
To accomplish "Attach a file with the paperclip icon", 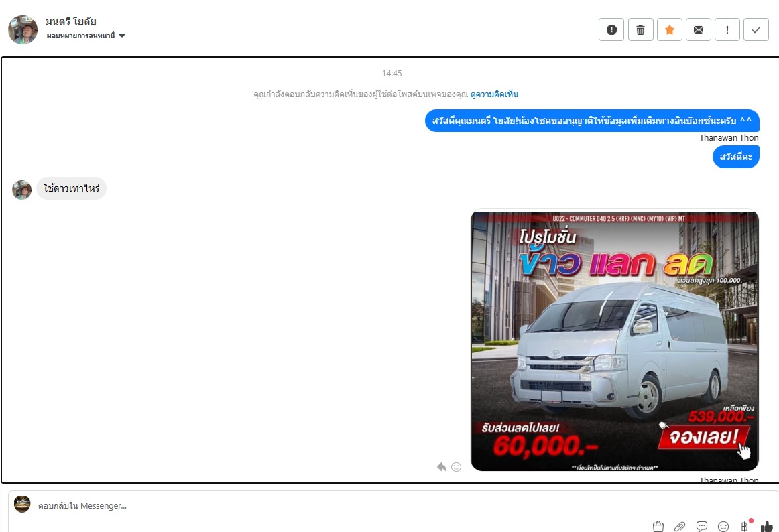I will pos(680,526).
